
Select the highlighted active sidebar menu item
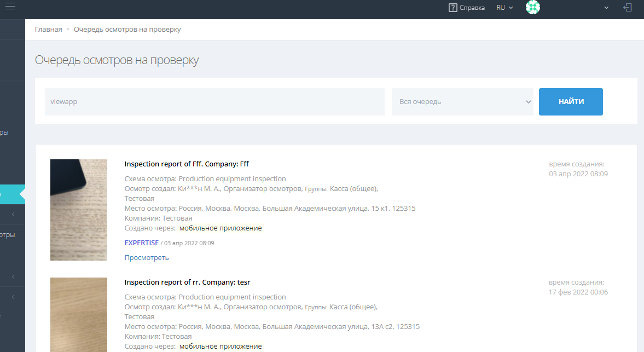coord(11,194)
